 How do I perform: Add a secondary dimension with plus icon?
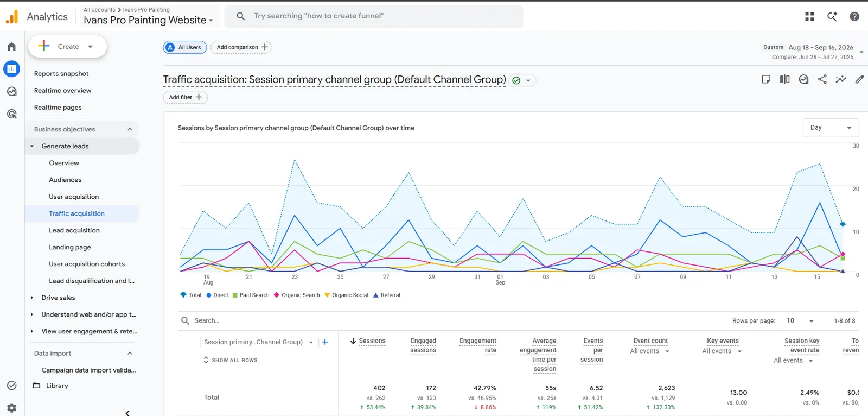pyautogui.click(x=325, y=342)
